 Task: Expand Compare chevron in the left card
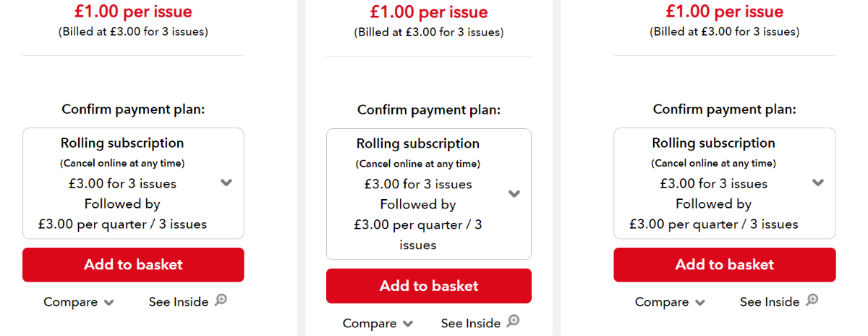pyautogui.click(x=109, y=303)
